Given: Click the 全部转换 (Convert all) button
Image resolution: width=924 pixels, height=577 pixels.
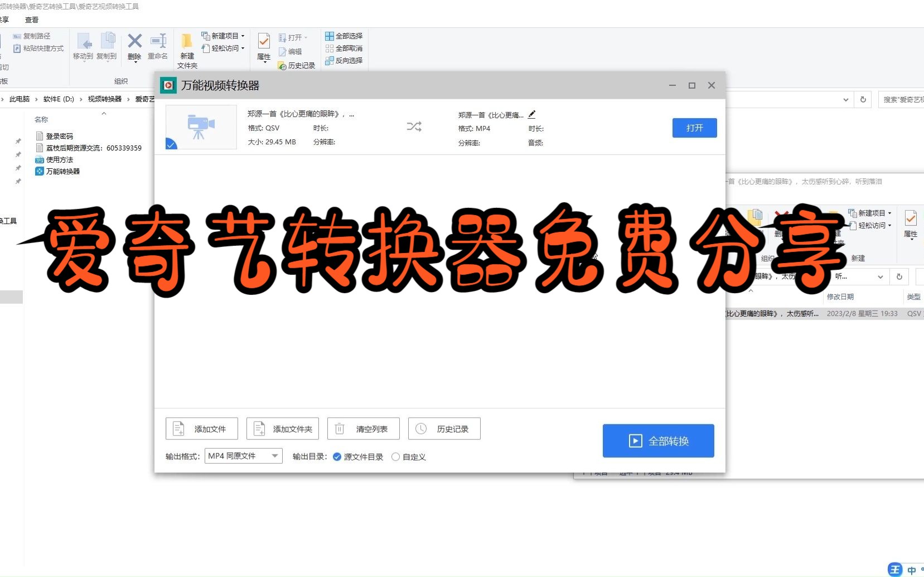Looking at the screenshot, I should pyautogui.click(x=658, y=441).
